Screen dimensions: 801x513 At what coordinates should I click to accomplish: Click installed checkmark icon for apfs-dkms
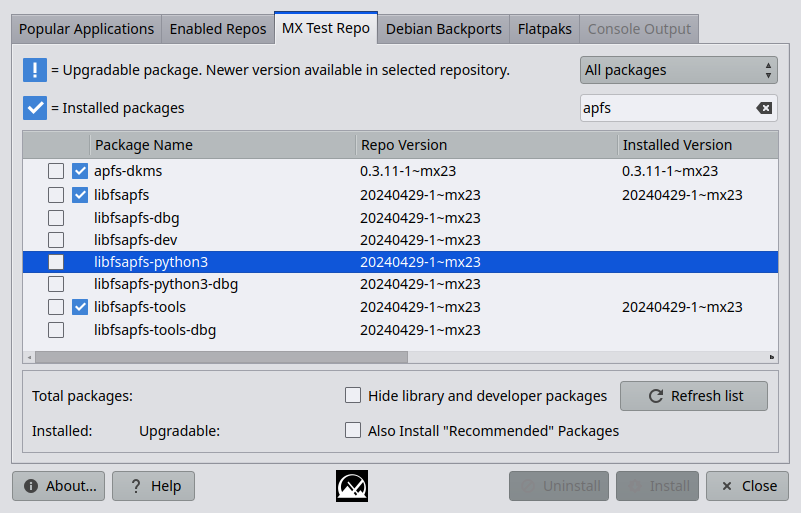coord(80,171)
